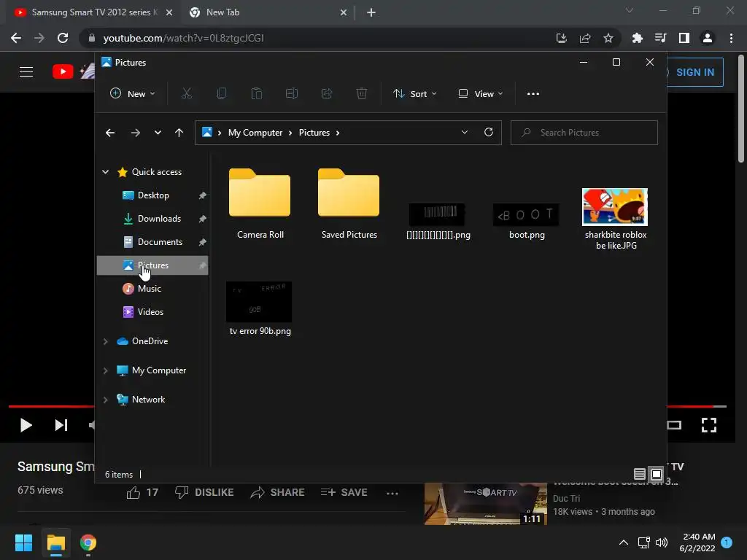The height and width of the screenshot is (560, 747).
Task: Play the YouTube video
Action: pos(26,425)
